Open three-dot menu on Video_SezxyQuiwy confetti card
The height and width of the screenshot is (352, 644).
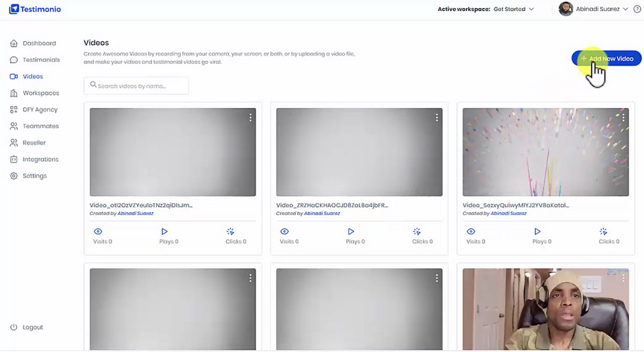click(623, 118)
